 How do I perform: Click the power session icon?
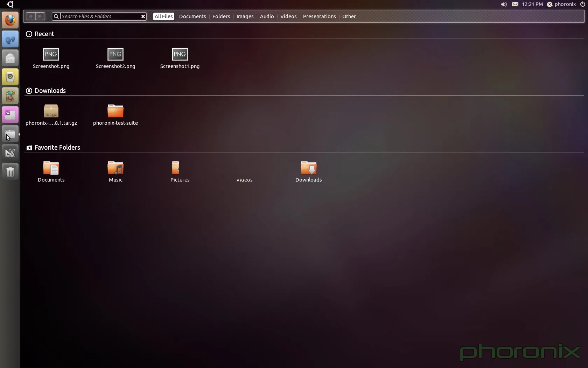pyautogui.click(x=583, y=4)
